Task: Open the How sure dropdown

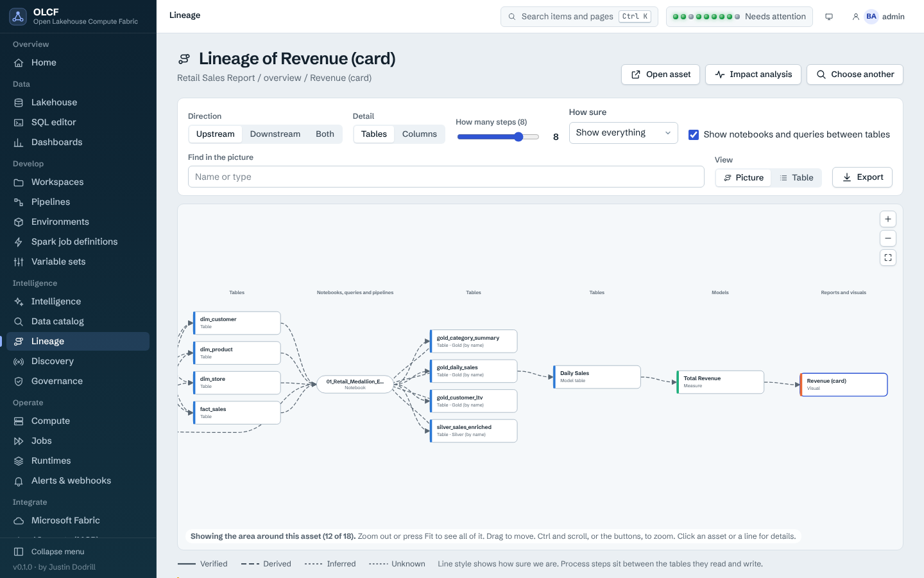Action: [x=624, y=133]
